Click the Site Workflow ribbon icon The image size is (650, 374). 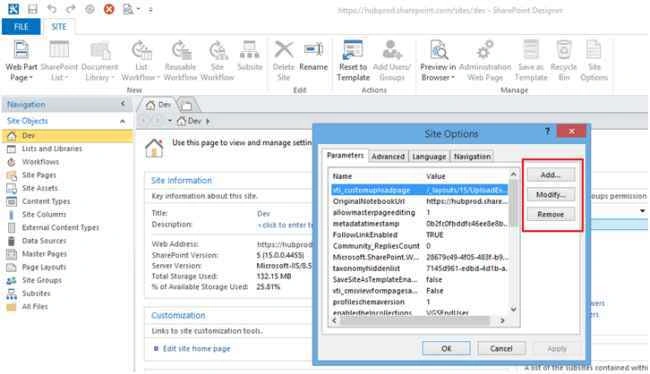click(x=217, y=51)
